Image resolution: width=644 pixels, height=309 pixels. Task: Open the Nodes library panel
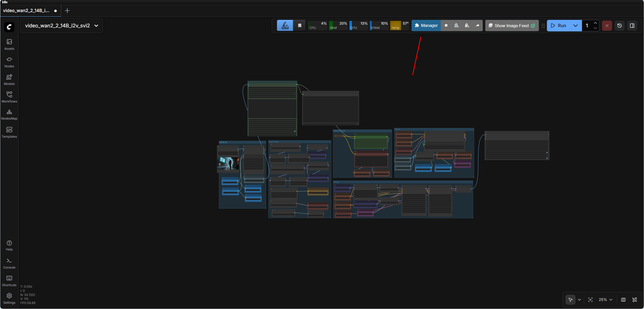[9, 62]
